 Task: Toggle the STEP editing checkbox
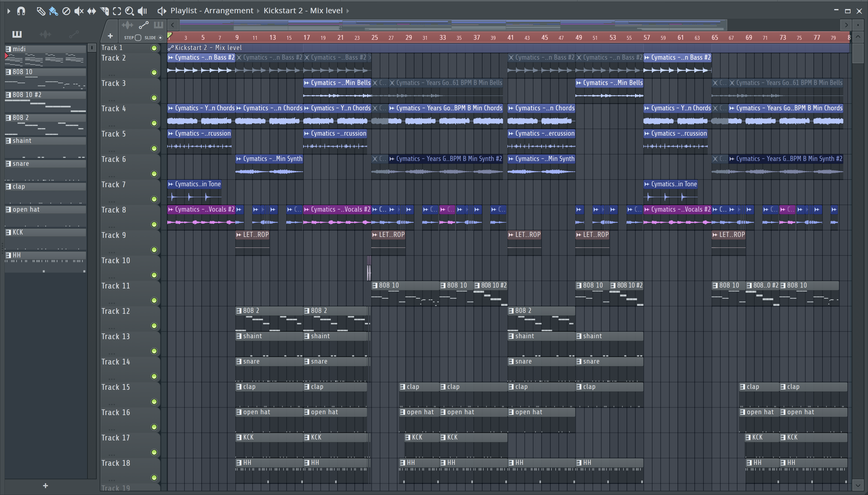pyautogui.click(x=138, y=37)
